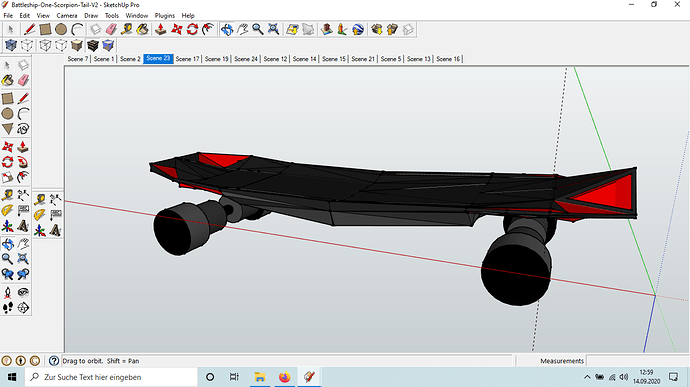Viewport: 690px width, 387px height.
Task: Select the Push/Pull tool in top toolbar
Action: [x=161, y=29]
